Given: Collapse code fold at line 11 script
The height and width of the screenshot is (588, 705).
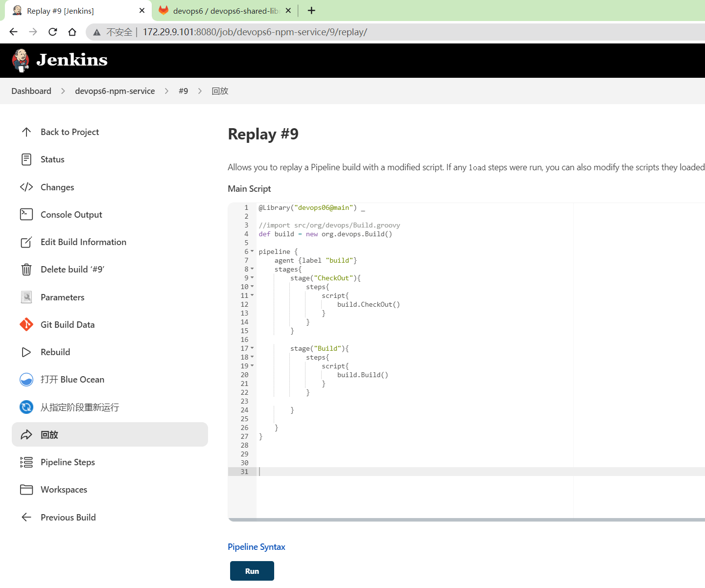Looking at the screenshot, I should (252, 295).
